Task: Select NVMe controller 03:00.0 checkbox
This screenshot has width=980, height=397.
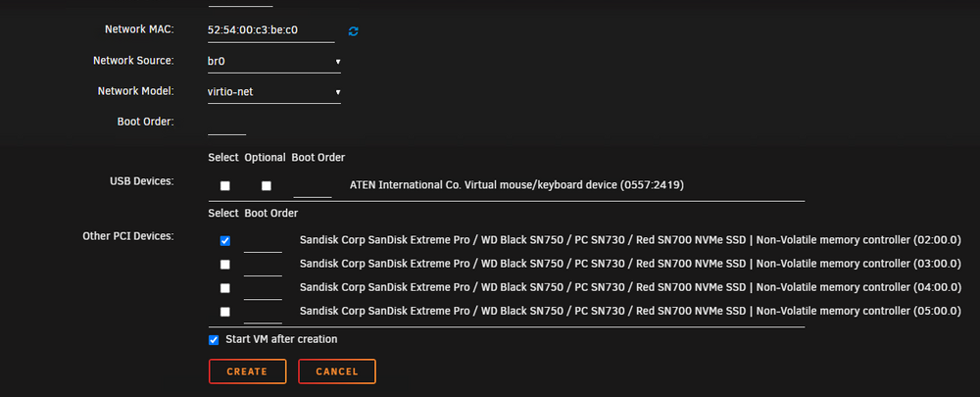Action: [x=225, y=265]
